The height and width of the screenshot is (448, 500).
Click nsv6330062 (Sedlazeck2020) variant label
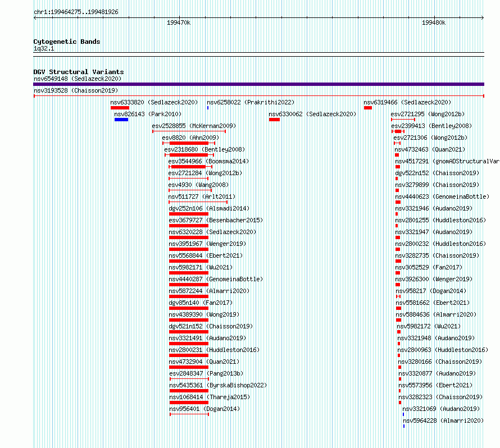click(x=312, y=114)
